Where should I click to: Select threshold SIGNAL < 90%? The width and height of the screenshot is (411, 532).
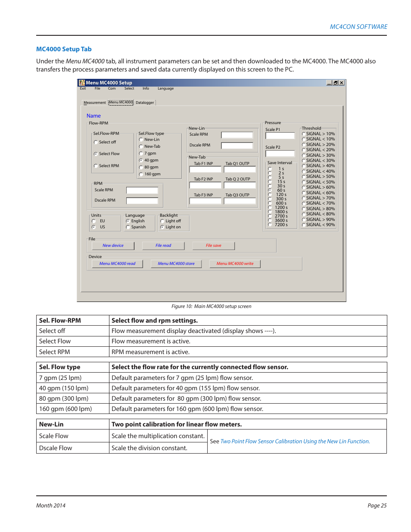click(x=304, y=225)
